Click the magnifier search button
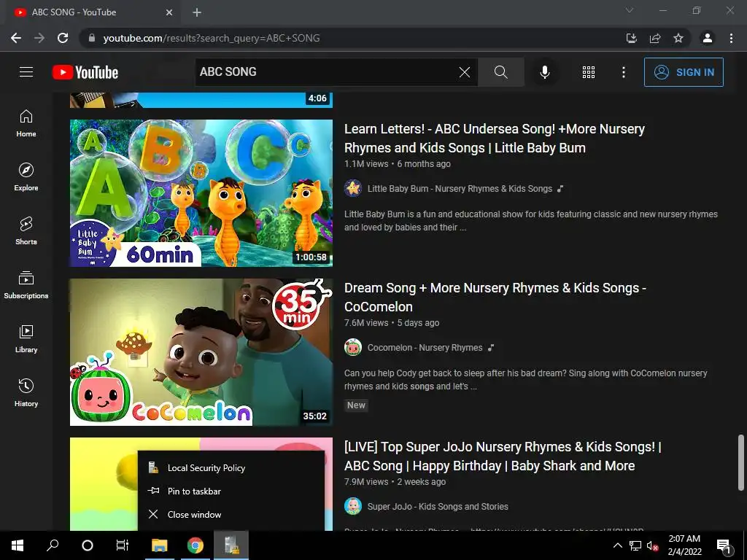Screen dimensions: 747x560 click(x=500, y=72)
